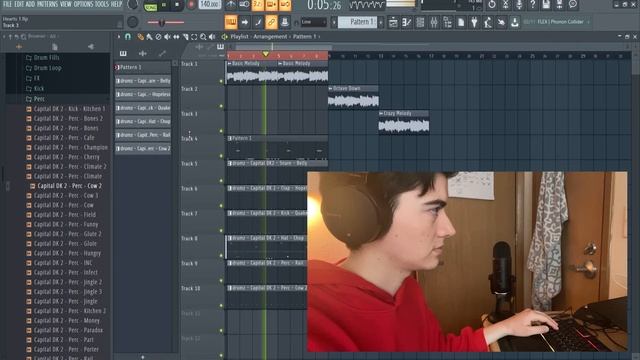The width and height of the screenshot is (640, 360).
Task: Select the playlist Slip tool
Action: pos(176,37)
